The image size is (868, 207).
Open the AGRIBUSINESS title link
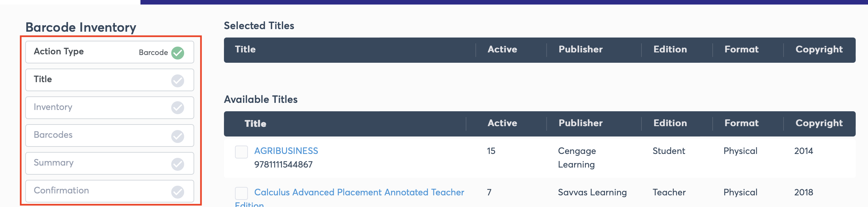coord(286,151)
